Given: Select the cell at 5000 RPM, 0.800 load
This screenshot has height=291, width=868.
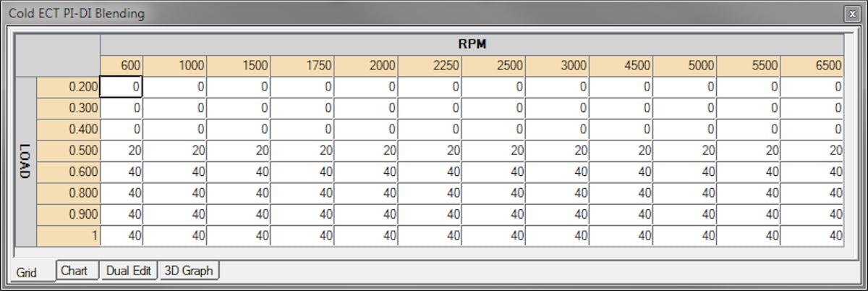Looking at the screenshot, I should (x=684, y=193).
